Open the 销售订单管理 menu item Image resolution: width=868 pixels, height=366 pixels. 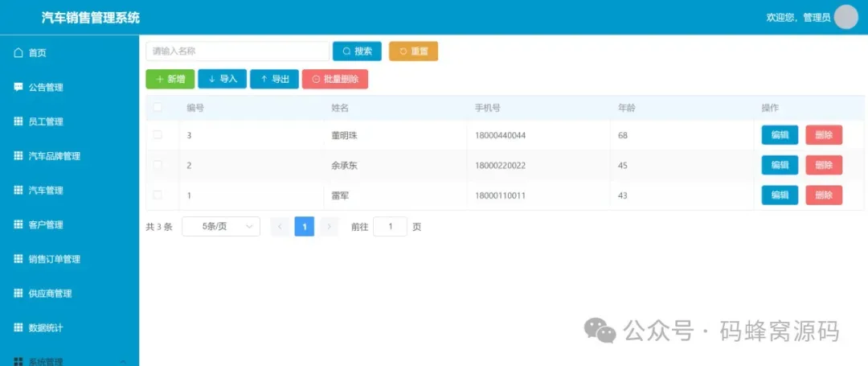tap(69, 259)
